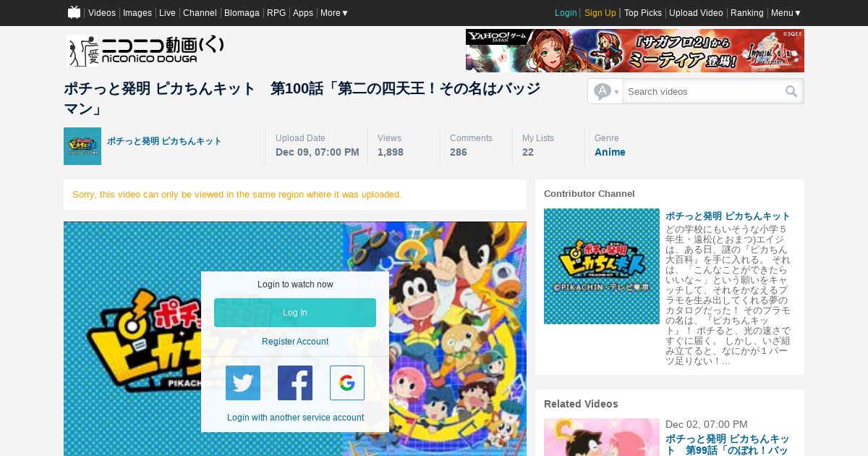The width and height of the screenshot is (868, 456).
Task: Open Images in the top navigation
Action: (x=137, y=13)
